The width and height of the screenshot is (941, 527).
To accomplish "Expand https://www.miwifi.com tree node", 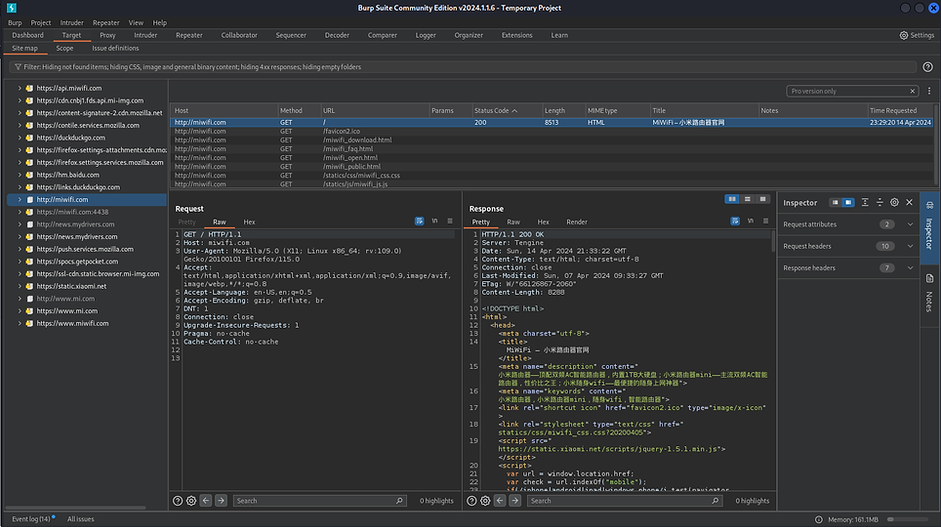I will 19,324.
